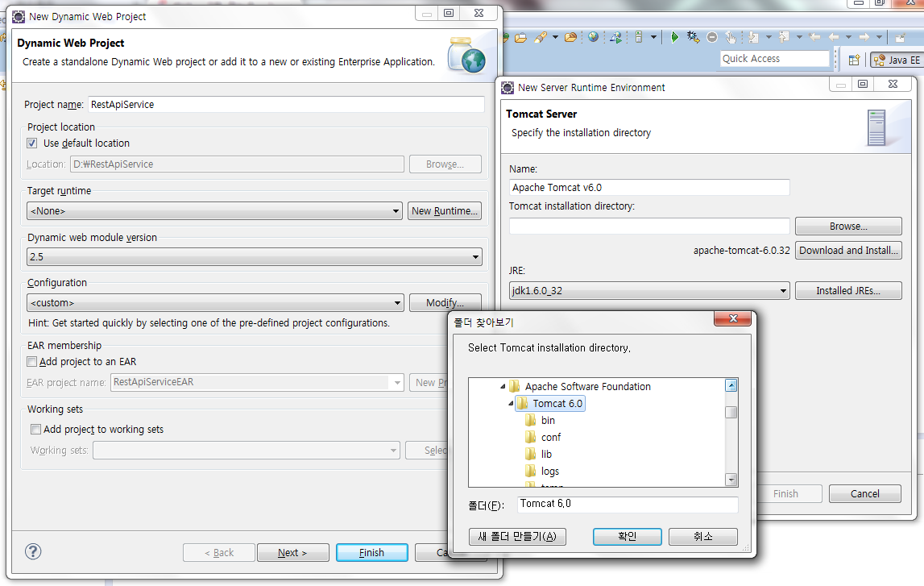This screenshot has height=586, width=924.
Task: Uncheck Use default location checkbox
Action: click(32, 143)
